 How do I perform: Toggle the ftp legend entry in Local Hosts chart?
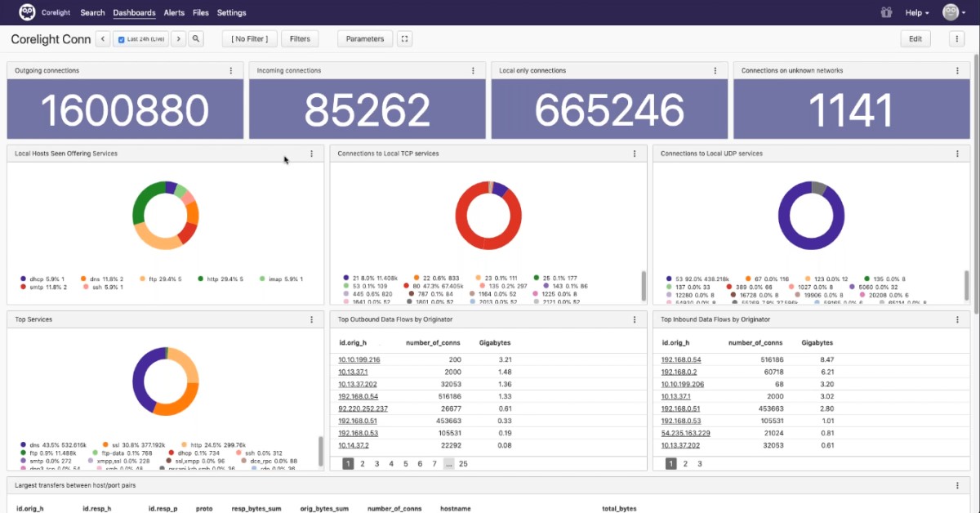[164, 279]
